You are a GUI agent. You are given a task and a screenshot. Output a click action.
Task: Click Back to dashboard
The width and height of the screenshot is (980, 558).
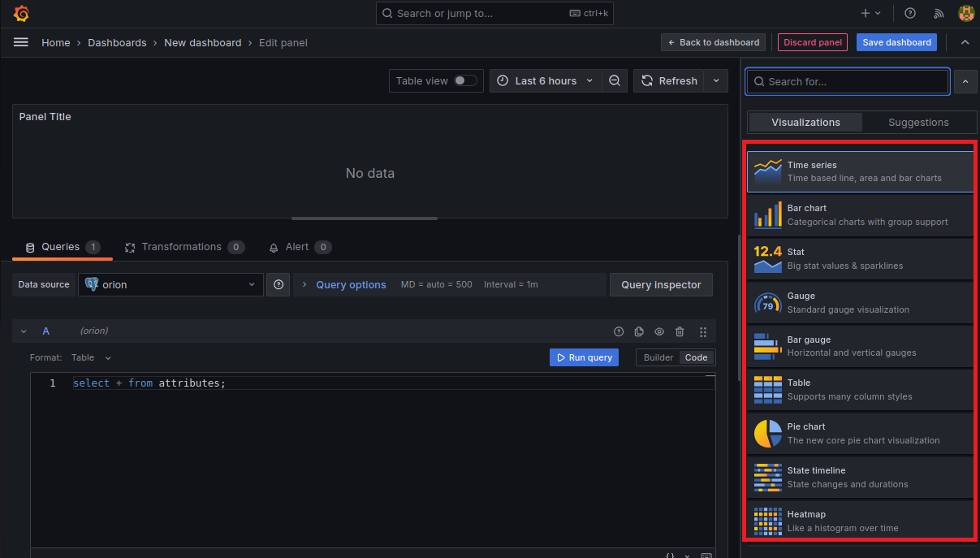pos(714,42)
